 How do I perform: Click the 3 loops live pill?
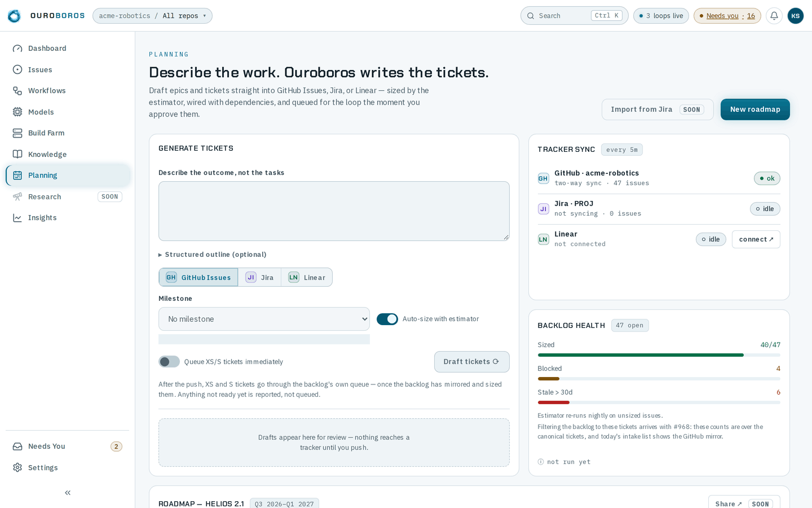click(661, 16)
